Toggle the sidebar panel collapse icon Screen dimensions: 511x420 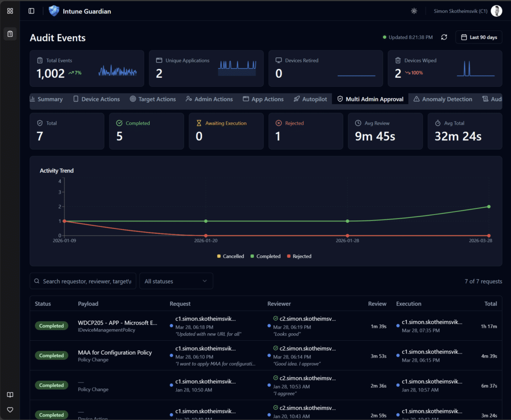[x=31, y=11]
